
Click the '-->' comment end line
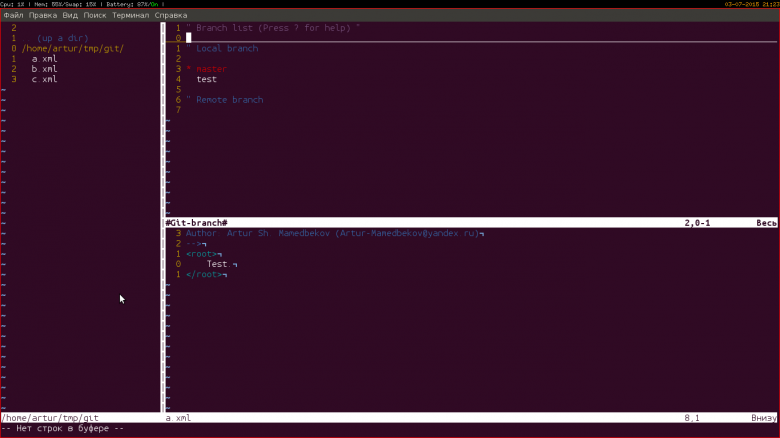pos(195,244)
